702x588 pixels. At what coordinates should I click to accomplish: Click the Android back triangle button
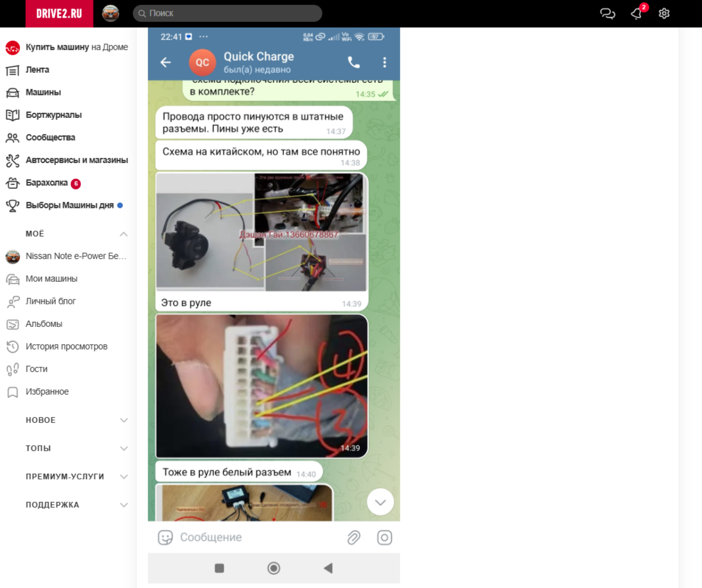[x=328, y=569]
